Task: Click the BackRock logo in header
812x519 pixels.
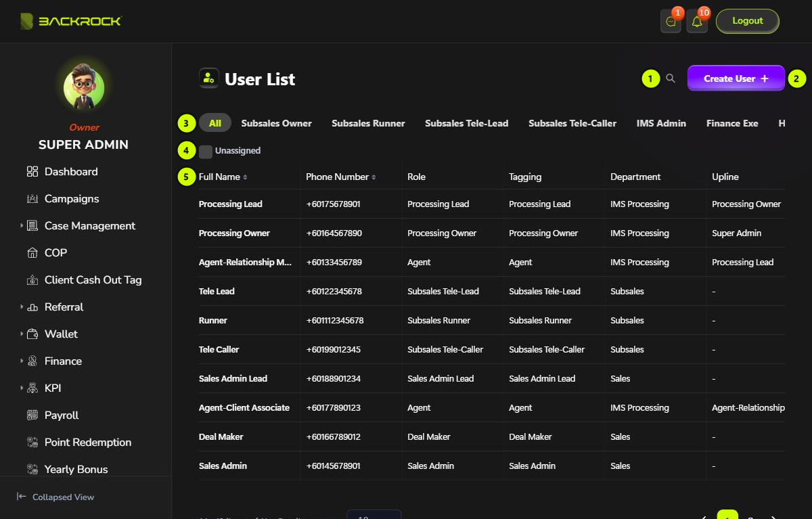Action: [x=70, y=21]
